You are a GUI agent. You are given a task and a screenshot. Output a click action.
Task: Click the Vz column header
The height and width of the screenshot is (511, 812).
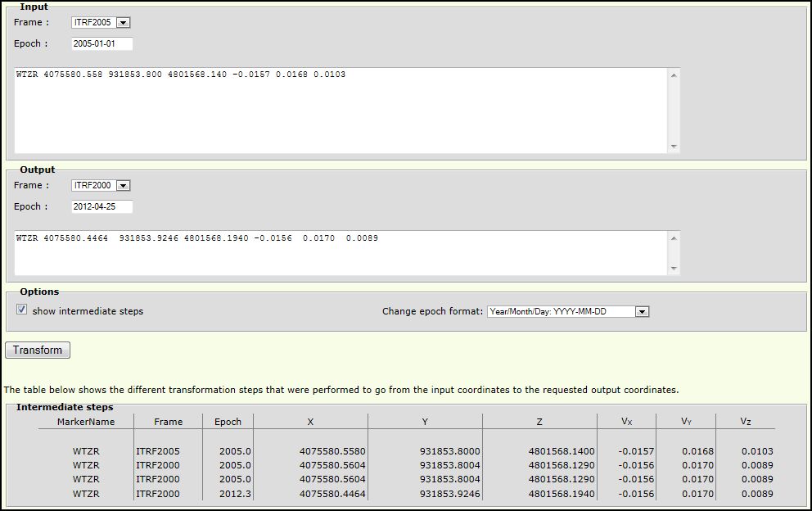745,422
